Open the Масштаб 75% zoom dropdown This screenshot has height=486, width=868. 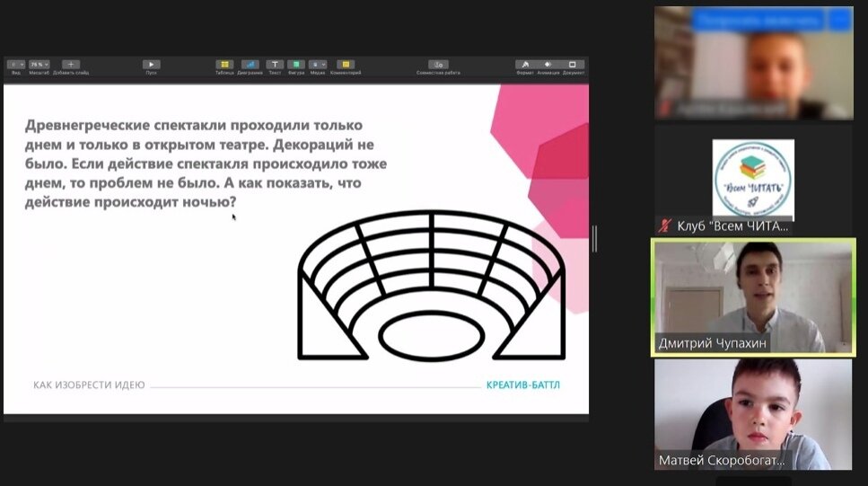click(x=39, y=65)
